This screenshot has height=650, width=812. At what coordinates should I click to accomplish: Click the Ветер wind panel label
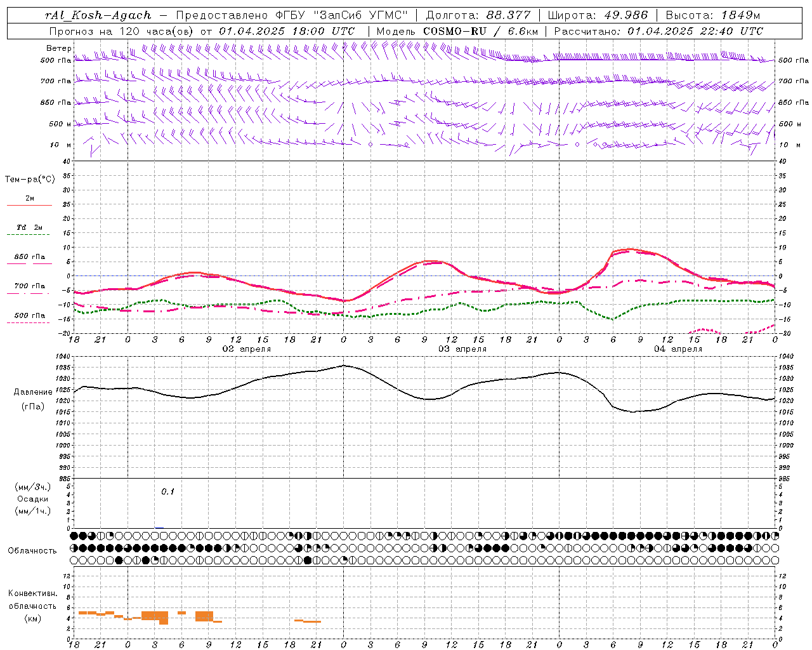58,48
